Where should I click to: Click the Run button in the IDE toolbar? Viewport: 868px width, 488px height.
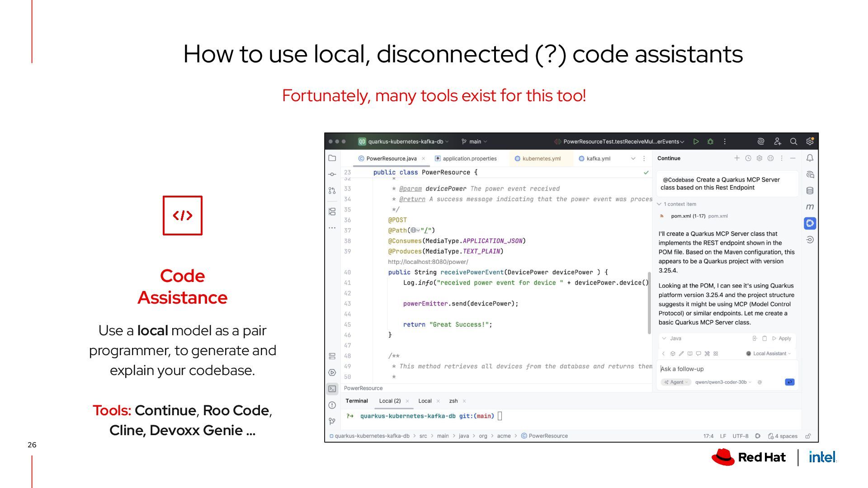696,141
